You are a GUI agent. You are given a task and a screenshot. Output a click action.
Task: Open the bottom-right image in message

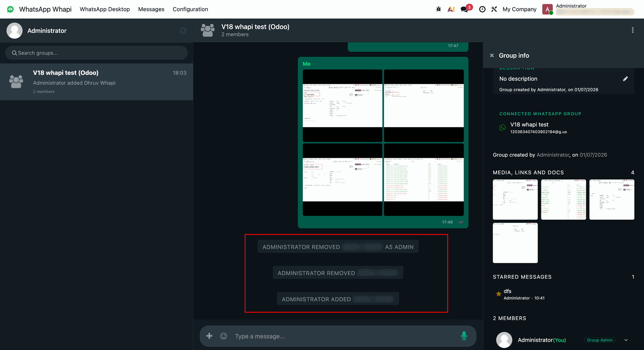click(424, 180)
